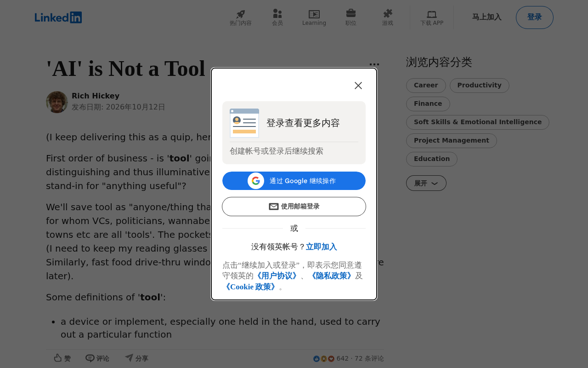Click the article title 'AI' is Not a Tool

[126, 69]
